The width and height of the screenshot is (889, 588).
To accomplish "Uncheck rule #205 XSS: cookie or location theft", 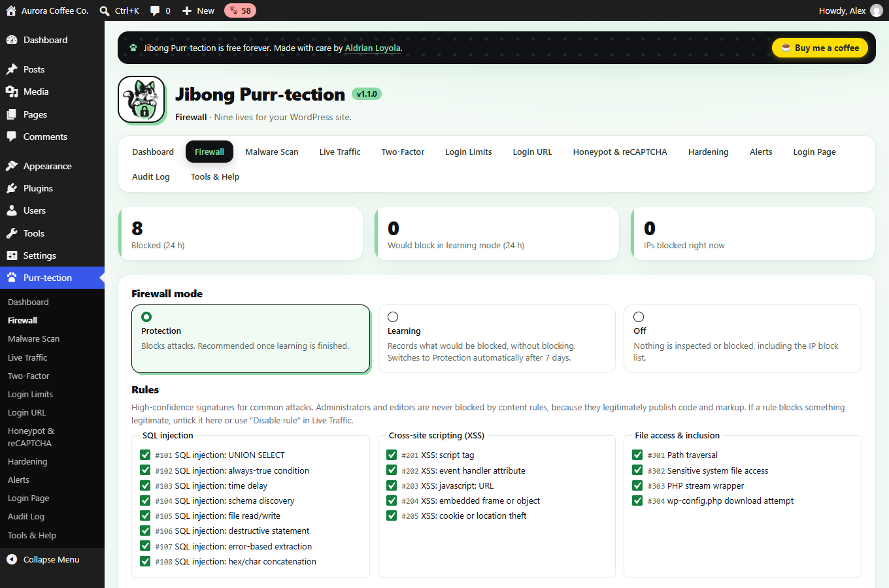I will point(392,515).
